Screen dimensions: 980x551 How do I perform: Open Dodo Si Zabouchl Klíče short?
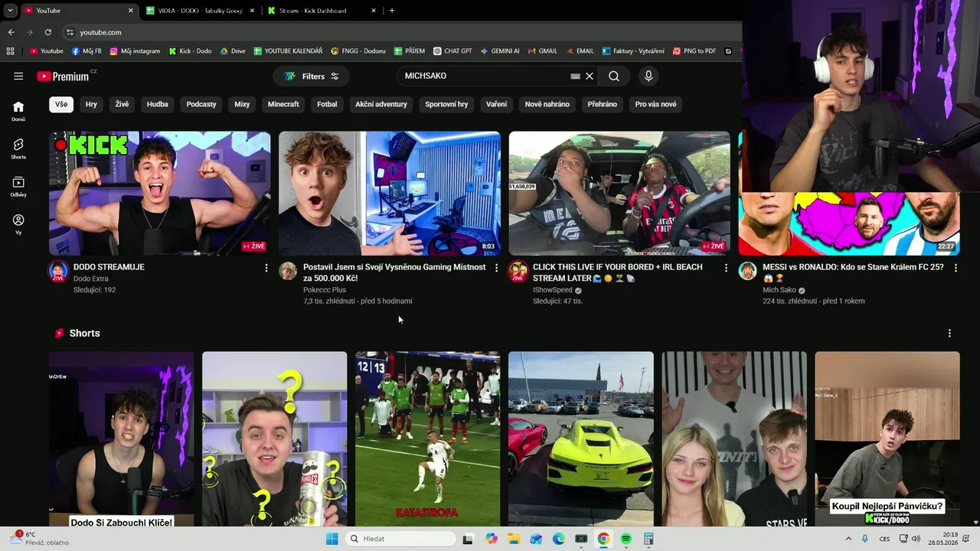pyautogui.click(x=122, y=439)
